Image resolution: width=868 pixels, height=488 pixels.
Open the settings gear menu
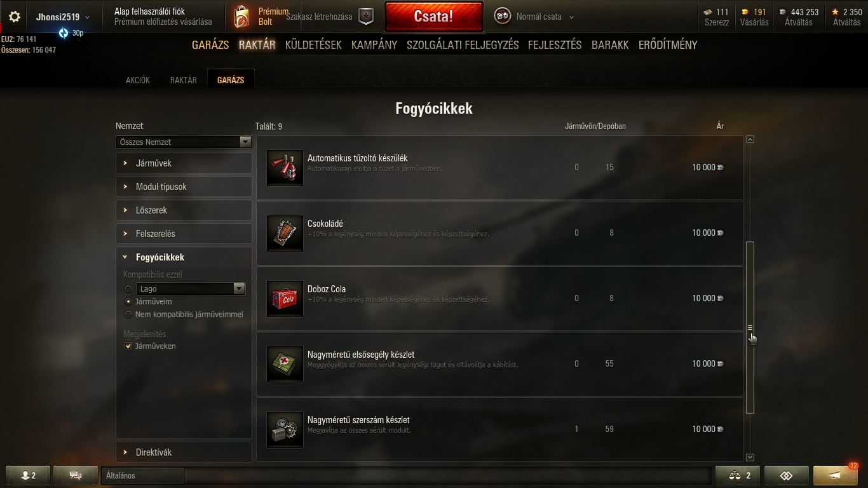tap(14, 17)
